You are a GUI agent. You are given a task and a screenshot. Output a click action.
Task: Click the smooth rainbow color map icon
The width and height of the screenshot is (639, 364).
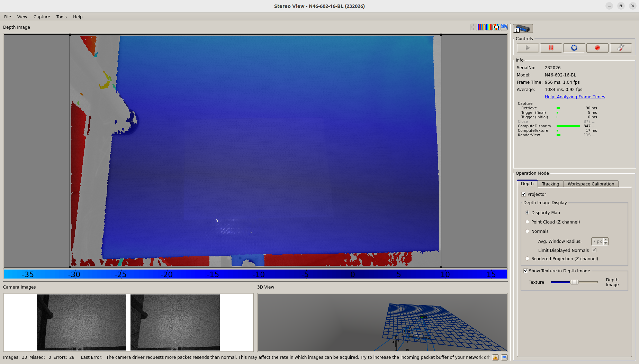tap(489, 27)
